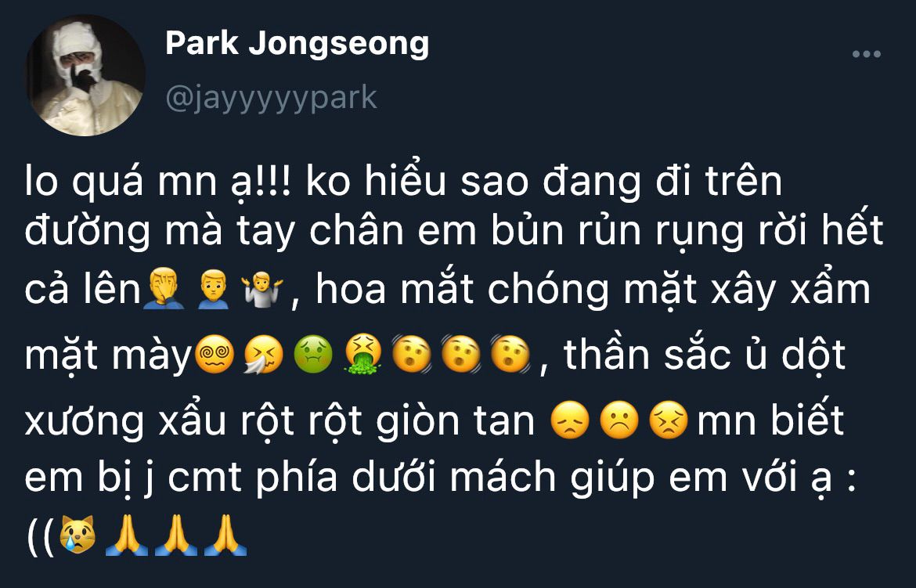Screen dimensions: 916x588
Task: Click the frowning man emoji
Action: [213, 288]
